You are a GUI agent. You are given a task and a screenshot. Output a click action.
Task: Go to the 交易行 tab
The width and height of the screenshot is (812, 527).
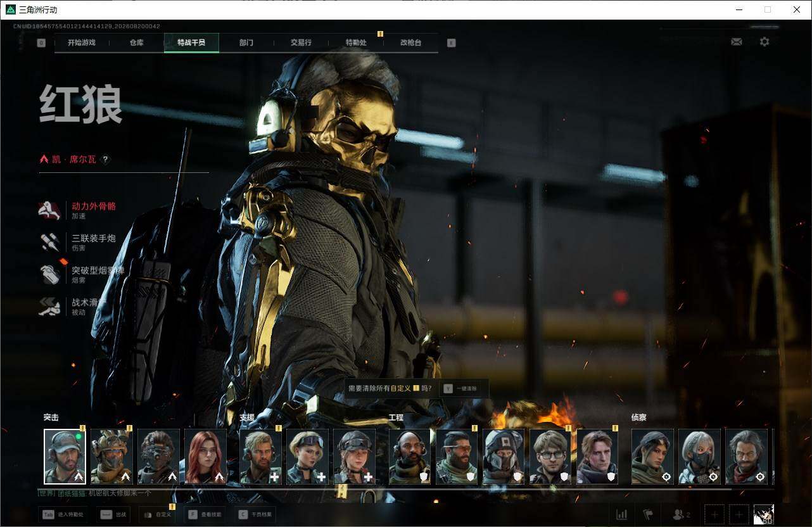pyautogui.click(x=301, y=43)
